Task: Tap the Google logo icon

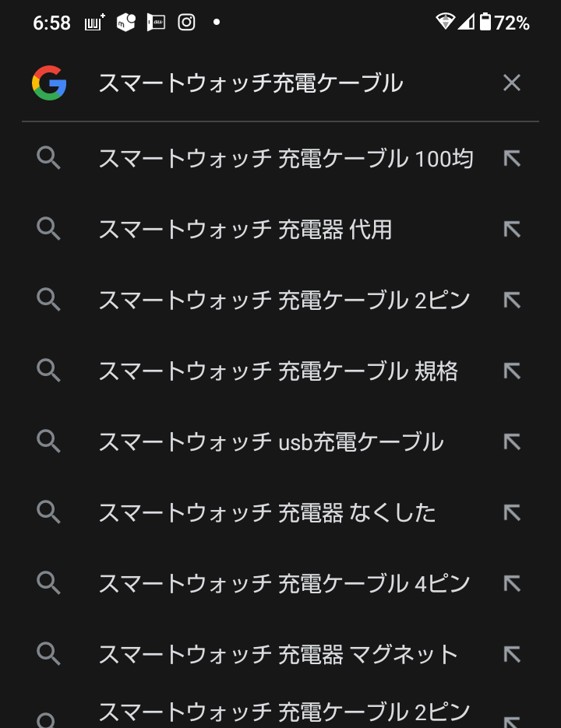Action: point(49,83)
